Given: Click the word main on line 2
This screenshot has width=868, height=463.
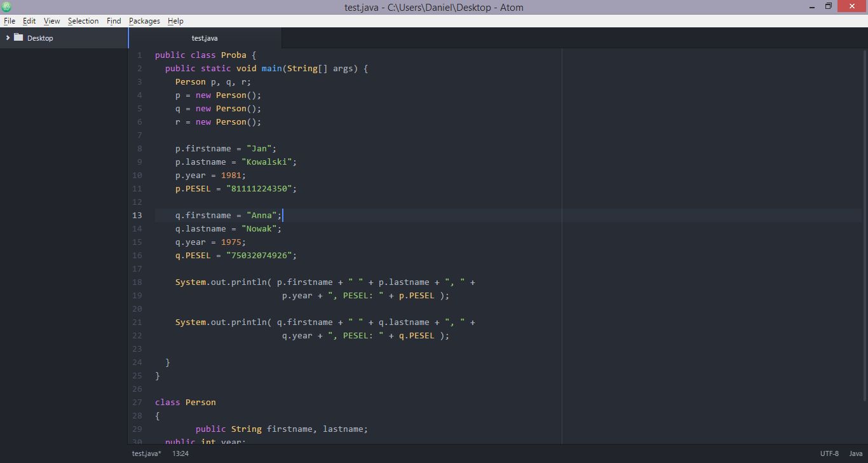Looking at the screenshot, I should click(272, 69).
